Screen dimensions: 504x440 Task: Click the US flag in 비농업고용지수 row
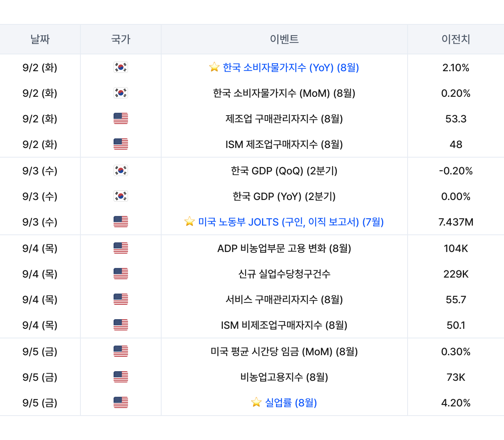(x=121, y=377)
